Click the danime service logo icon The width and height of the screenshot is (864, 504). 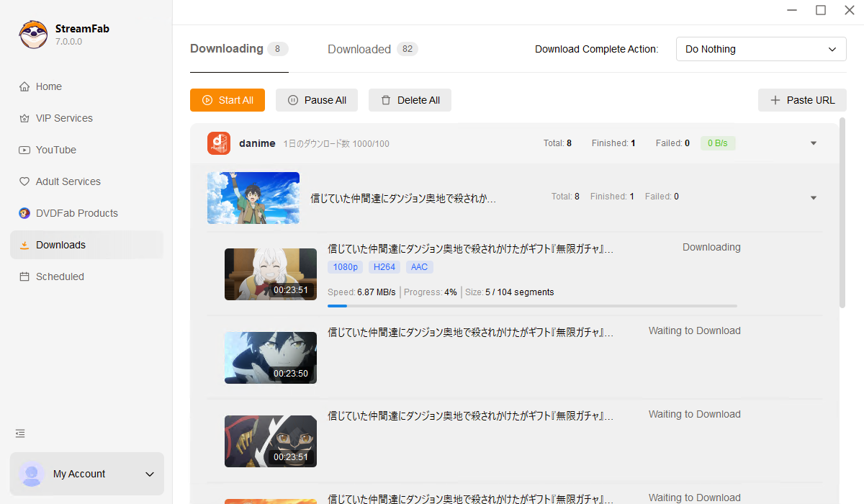219,143
